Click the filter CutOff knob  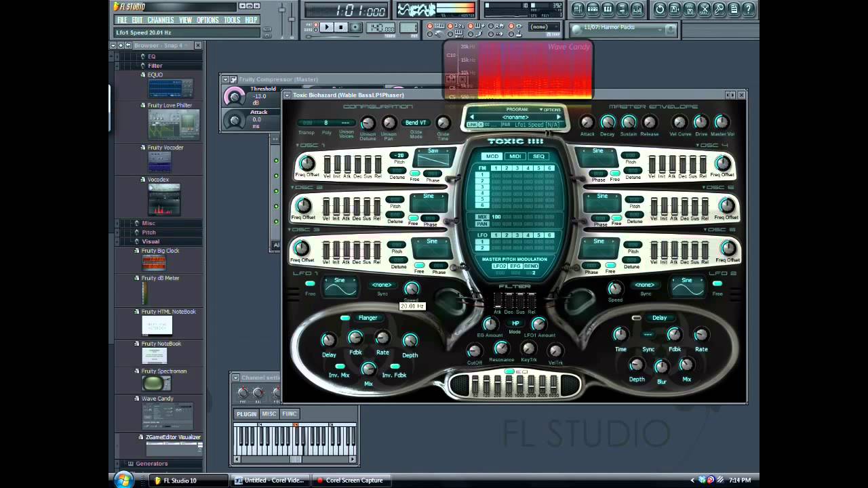pyautogui.click(x=474, y=350)
